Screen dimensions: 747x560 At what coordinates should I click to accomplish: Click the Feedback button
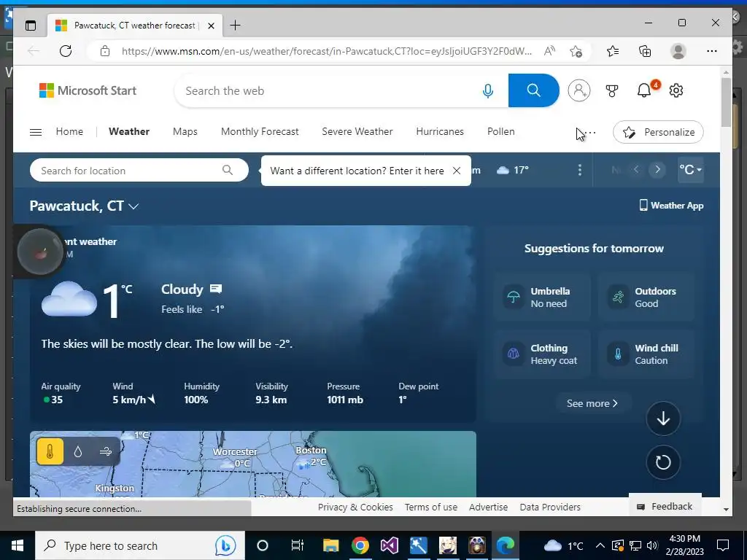[x=665, y=506]
